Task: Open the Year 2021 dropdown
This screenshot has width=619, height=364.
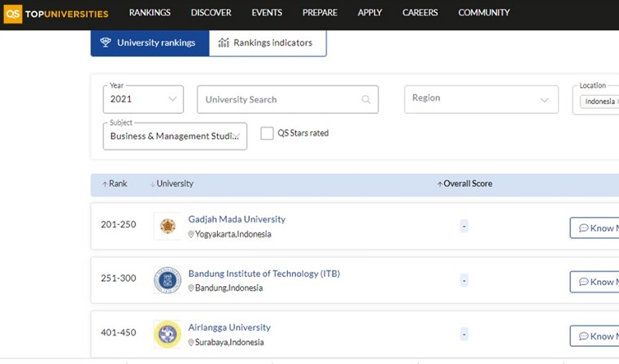Action: pyautogui.click(x=143, y=99)
